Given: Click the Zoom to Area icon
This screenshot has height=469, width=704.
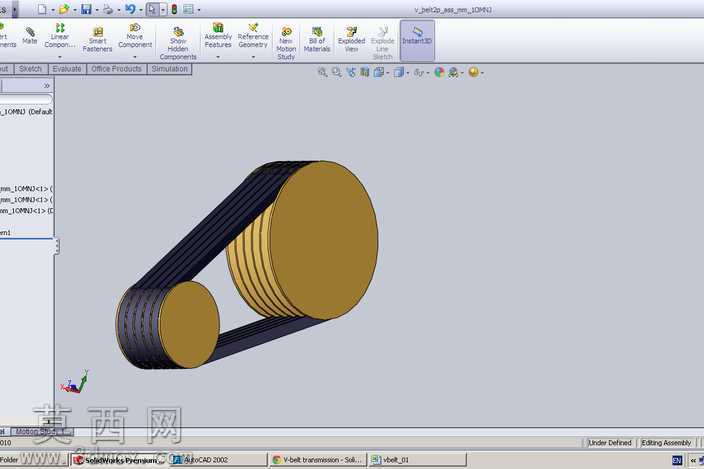Looking at the screenshot, I should tap(336, 72).
